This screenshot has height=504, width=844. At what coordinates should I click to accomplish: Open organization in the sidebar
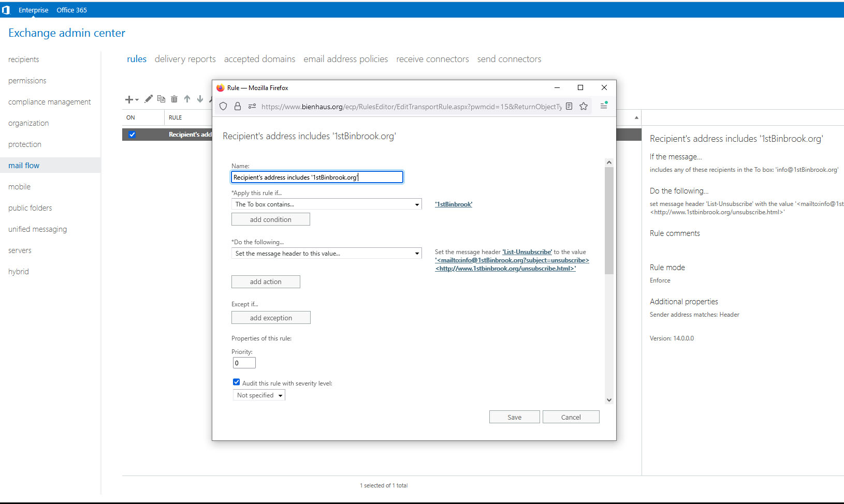coord(28,123)
